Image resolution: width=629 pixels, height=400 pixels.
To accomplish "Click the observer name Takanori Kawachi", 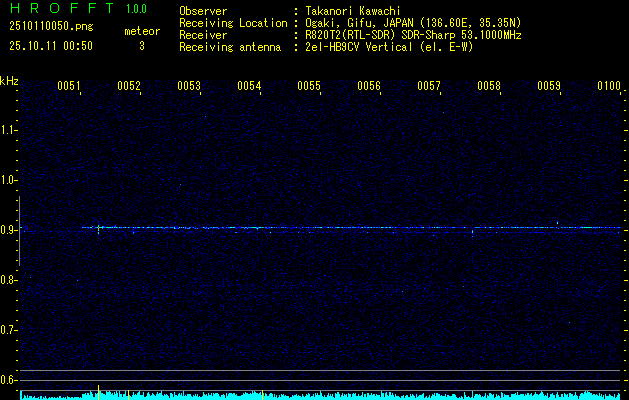I will [x=353, y=11].
